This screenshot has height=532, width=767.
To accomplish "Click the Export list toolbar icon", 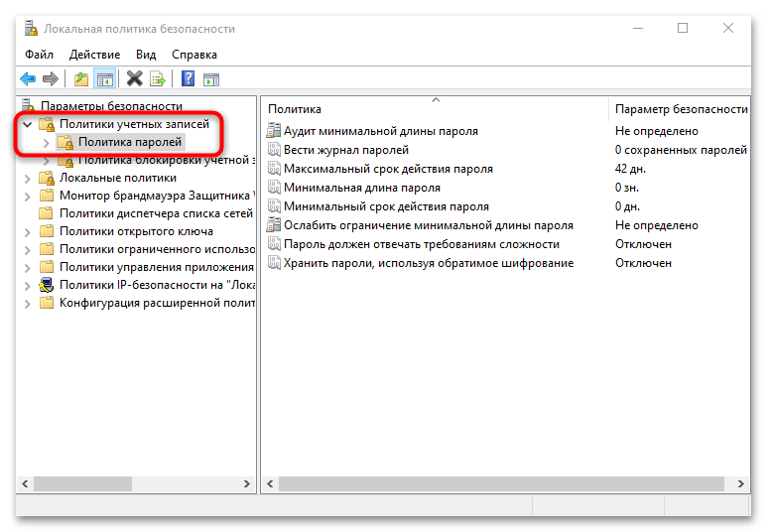I will 158,78.
